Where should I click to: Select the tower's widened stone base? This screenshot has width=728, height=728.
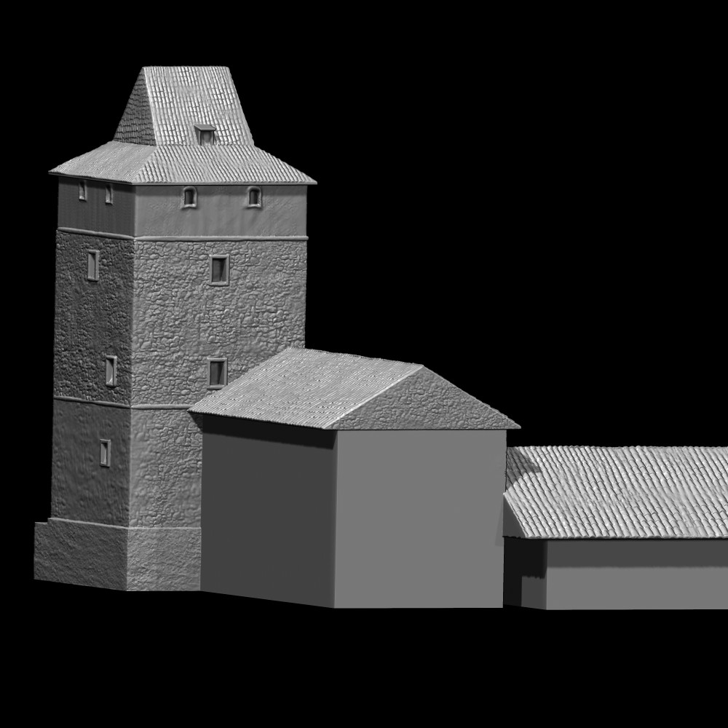[117, 554]
